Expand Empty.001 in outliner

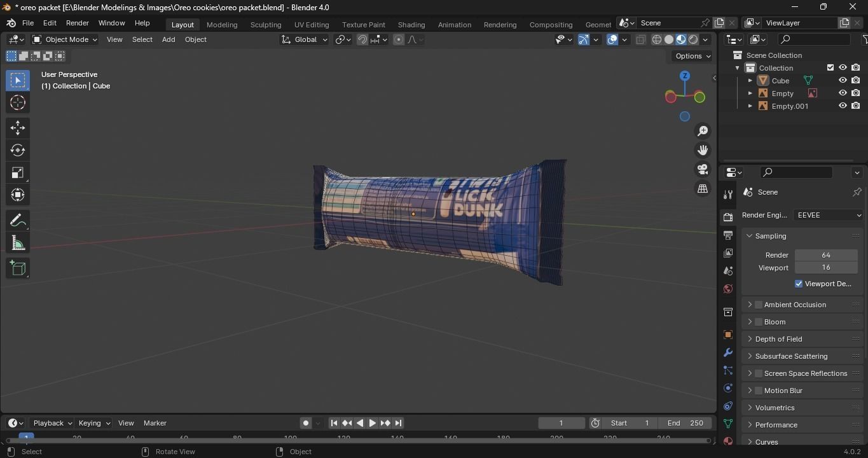click(x=750, y=106)
